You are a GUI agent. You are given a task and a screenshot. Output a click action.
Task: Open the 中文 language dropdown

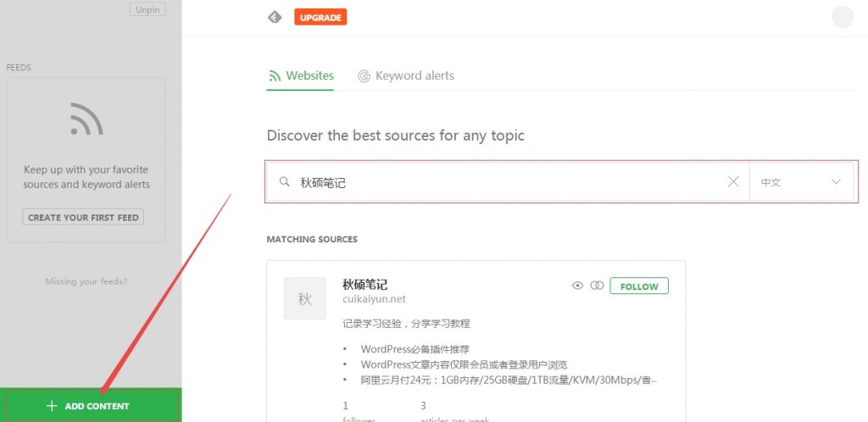coord(801,181)
